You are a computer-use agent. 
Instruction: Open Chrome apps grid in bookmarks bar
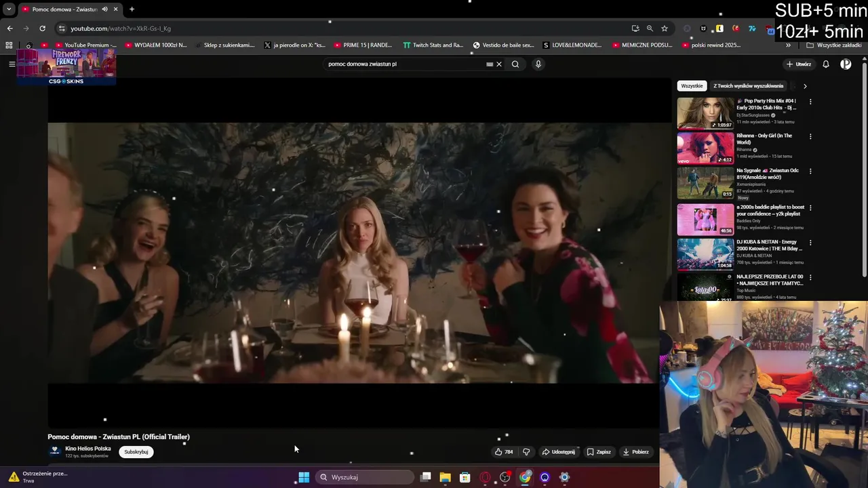[9, 45]
